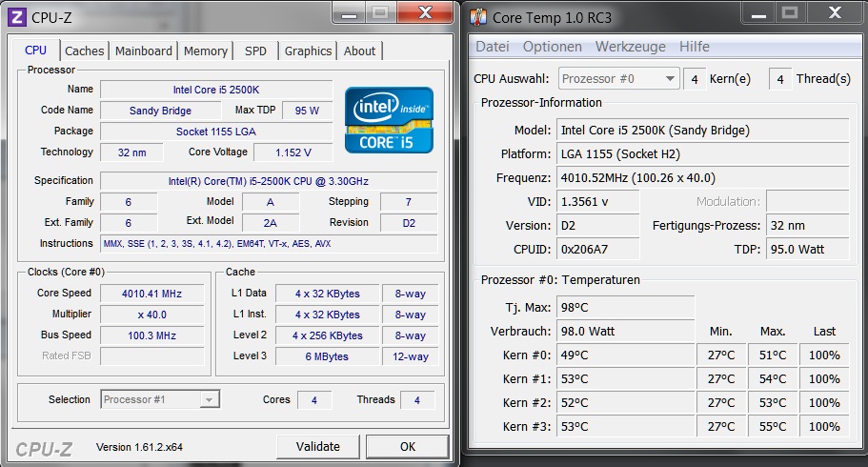Viewport: 868px width, 467px height.
Task: Click the Code Name value Sandy Bridge
Action: 160,111
